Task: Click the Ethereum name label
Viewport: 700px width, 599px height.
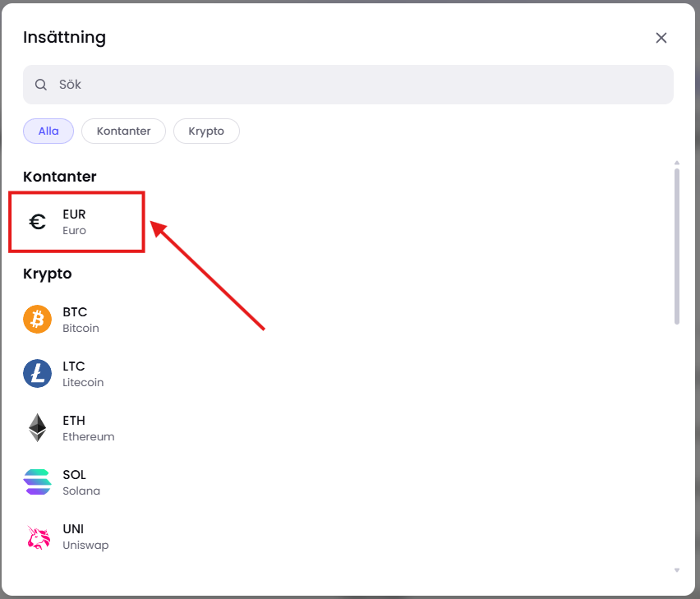Action: (x=89, y=436)
